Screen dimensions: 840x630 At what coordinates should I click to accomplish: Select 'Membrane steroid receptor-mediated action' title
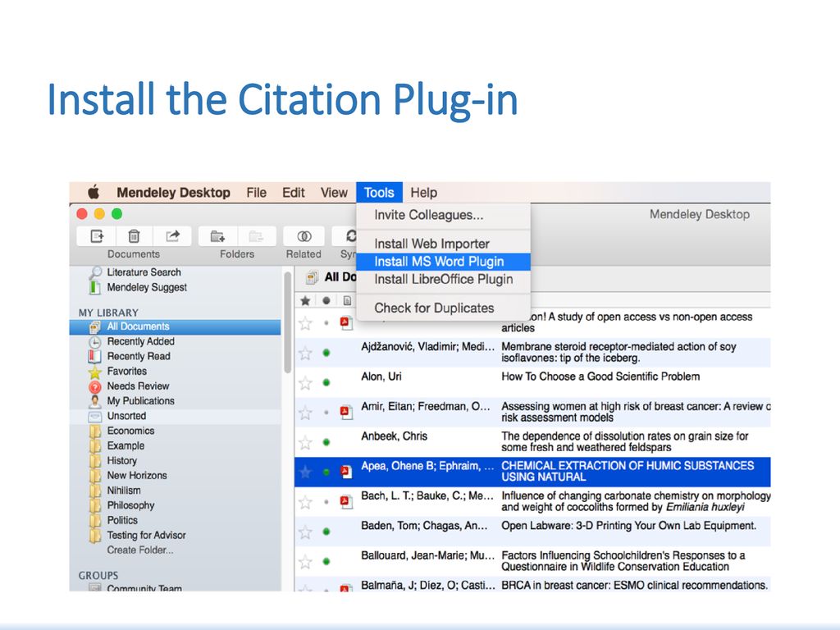point(619,353)
